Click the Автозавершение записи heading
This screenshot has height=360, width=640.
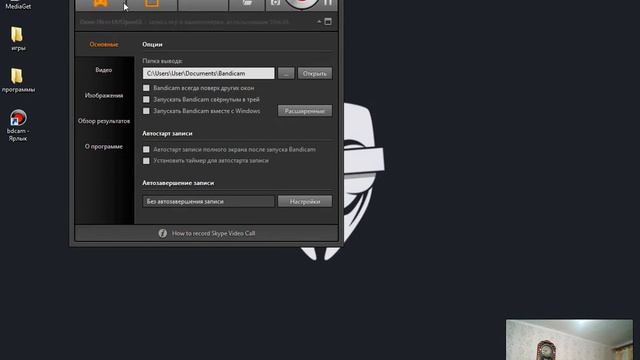pyautogui.click(x=178, y=183)
